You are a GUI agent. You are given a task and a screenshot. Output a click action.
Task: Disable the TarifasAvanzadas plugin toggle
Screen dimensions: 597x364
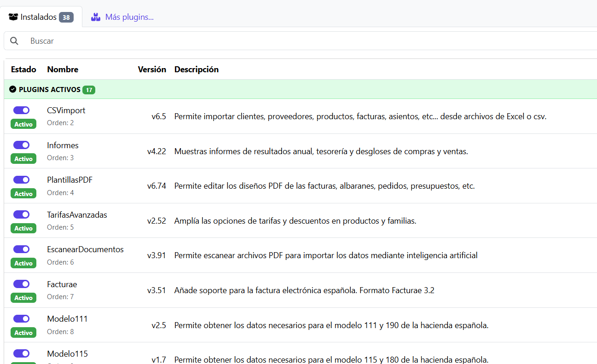click(x=21, y=214)
